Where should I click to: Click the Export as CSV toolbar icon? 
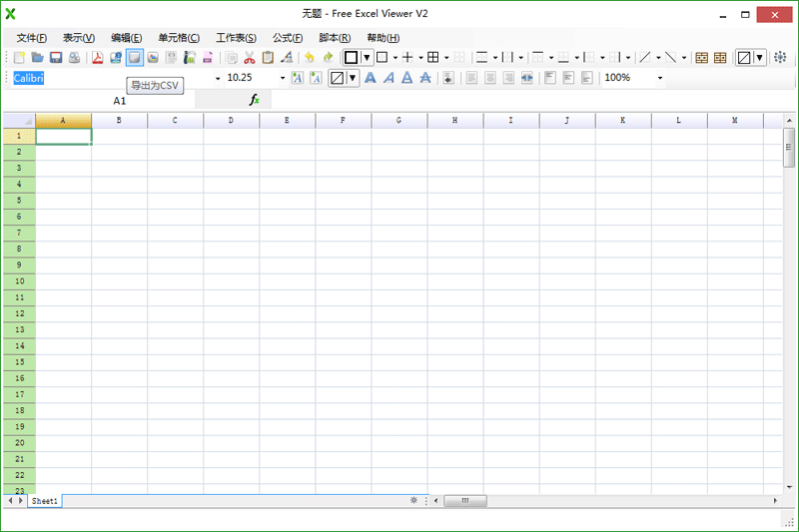(x=135, y=58)
